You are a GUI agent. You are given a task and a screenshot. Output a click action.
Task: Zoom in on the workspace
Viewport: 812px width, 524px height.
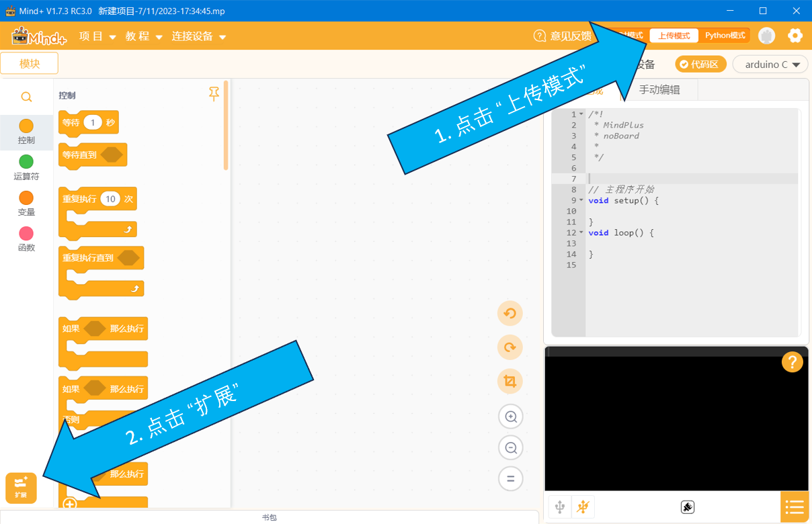(x=511, y=417)
